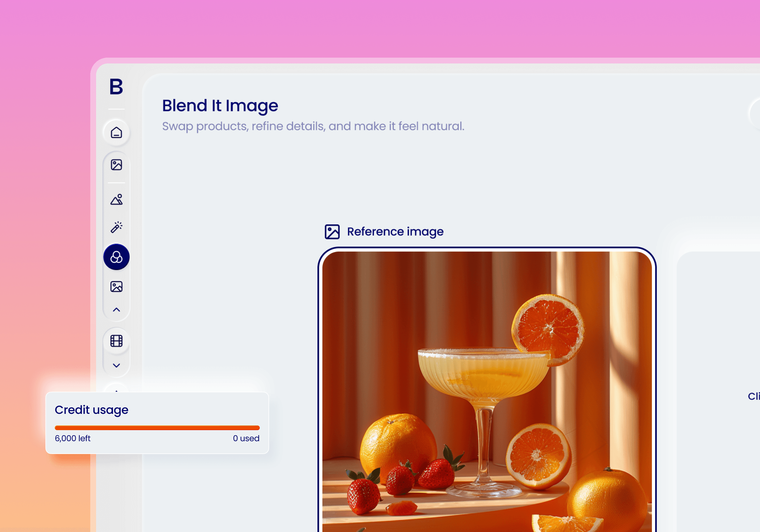Expand video tools with down chevron
The image size is (760, 532).
point(116,366)
